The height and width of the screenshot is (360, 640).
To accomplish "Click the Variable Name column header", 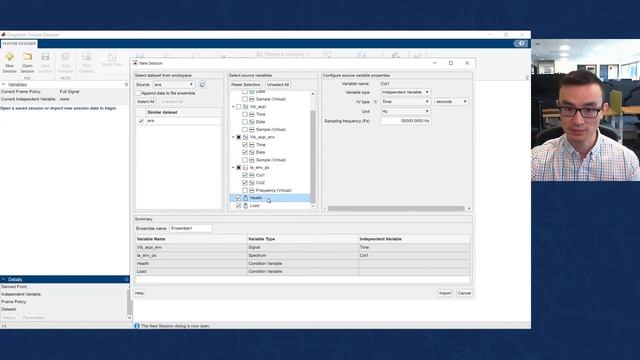I will (191, 239).
